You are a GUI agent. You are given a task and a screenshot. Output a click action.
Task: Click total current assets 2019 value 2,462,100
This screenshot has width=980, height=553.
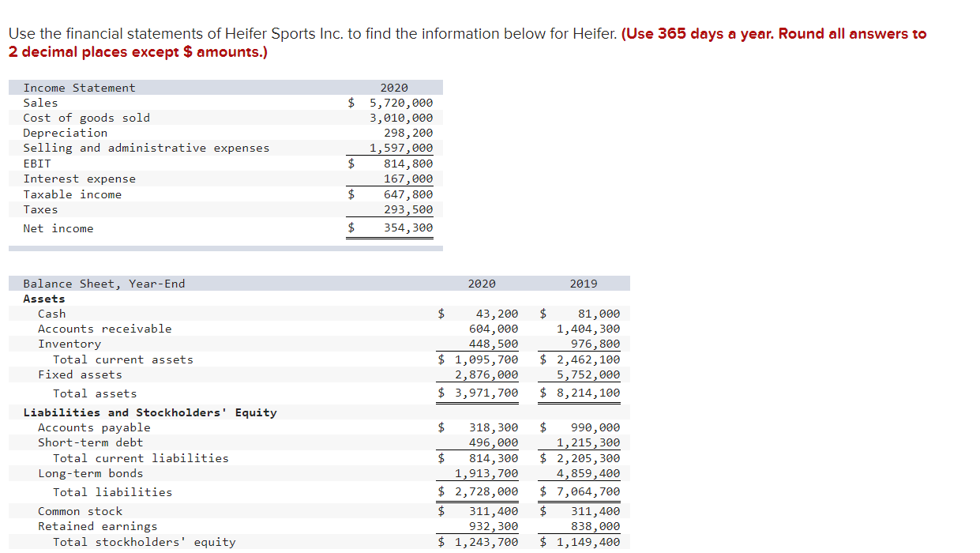(x=588, y=359)
